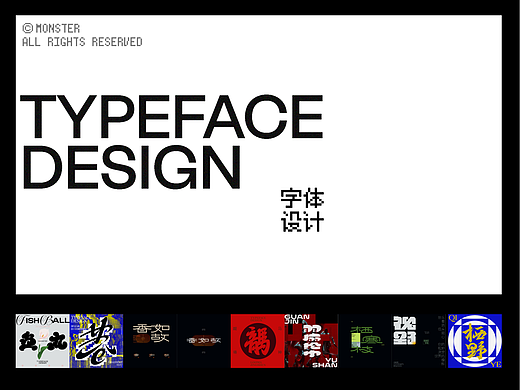The height and width of the screenshot is (390, 520).
Task: Open the red circular character thumbnail
Action: point(258,341)
